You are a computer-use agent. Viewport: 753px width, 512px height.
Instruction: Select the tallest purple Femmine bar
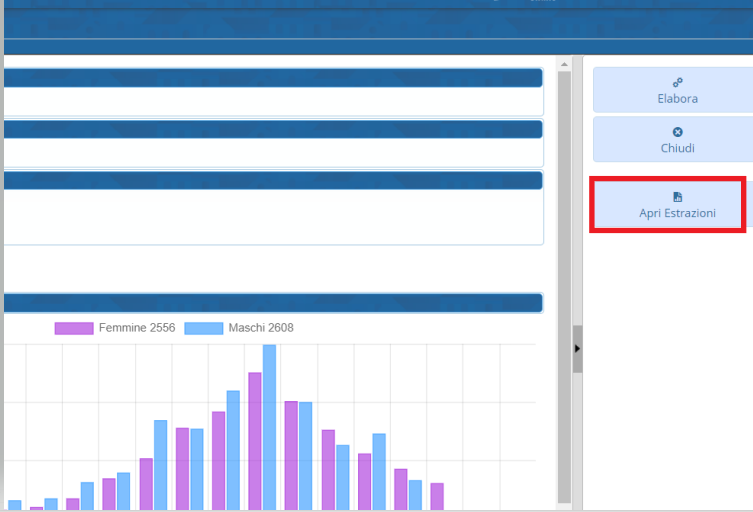point(255,440)
